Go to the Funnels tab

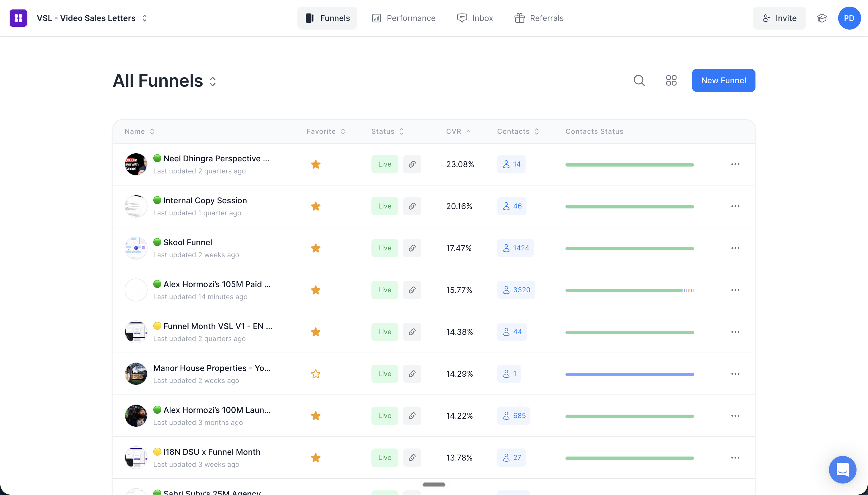tap(327, 18)
